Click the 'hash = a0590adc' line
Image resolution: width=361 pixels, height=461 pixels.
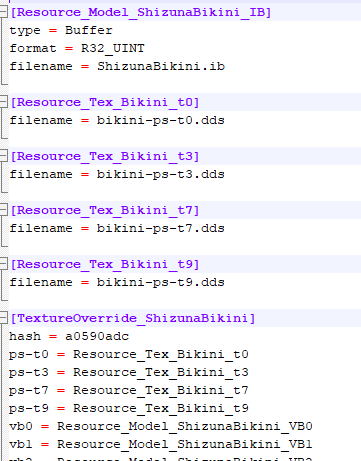pos(69,336)
